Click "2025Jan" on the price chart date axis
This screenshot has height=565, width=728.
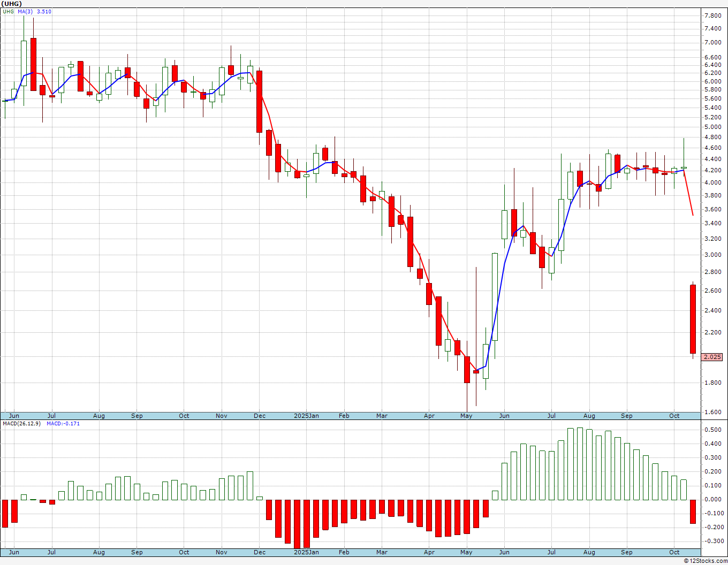coord(306,416)
